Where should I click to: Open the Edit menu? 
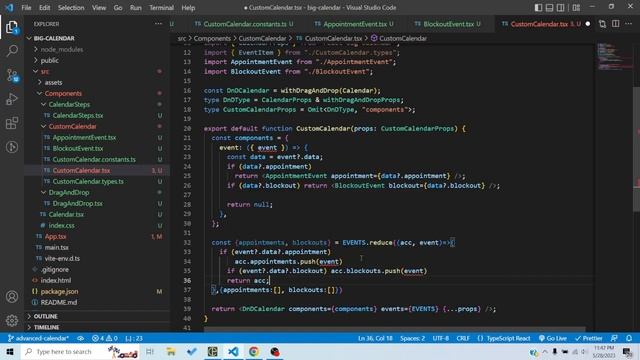tap(44, 8)
